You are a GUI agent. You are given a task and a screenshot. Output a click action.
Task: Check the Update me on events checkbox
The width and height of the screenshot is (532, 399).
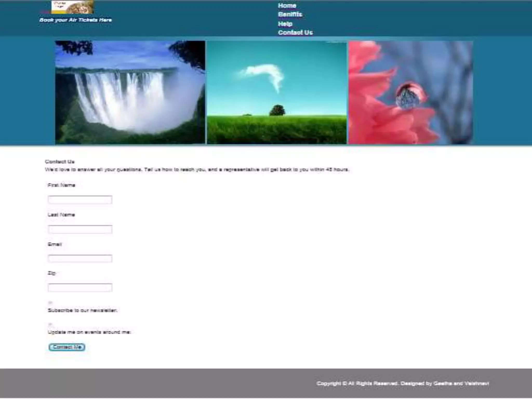point(50,324)
